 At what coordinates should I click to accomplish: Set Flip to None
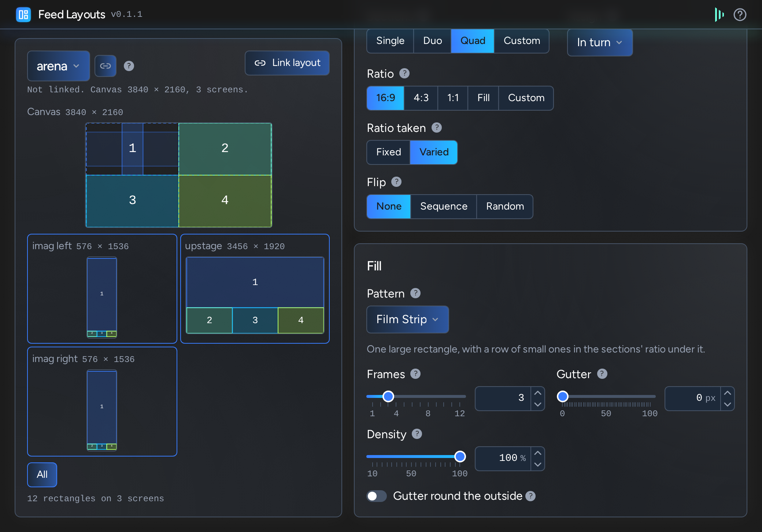(389, 206)
